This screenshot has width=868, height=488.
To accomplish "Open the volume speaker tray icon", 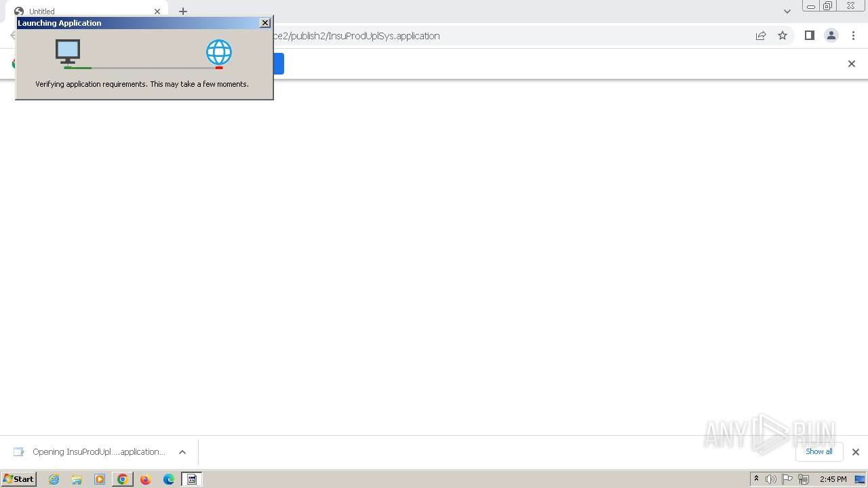I will [771, 479].
